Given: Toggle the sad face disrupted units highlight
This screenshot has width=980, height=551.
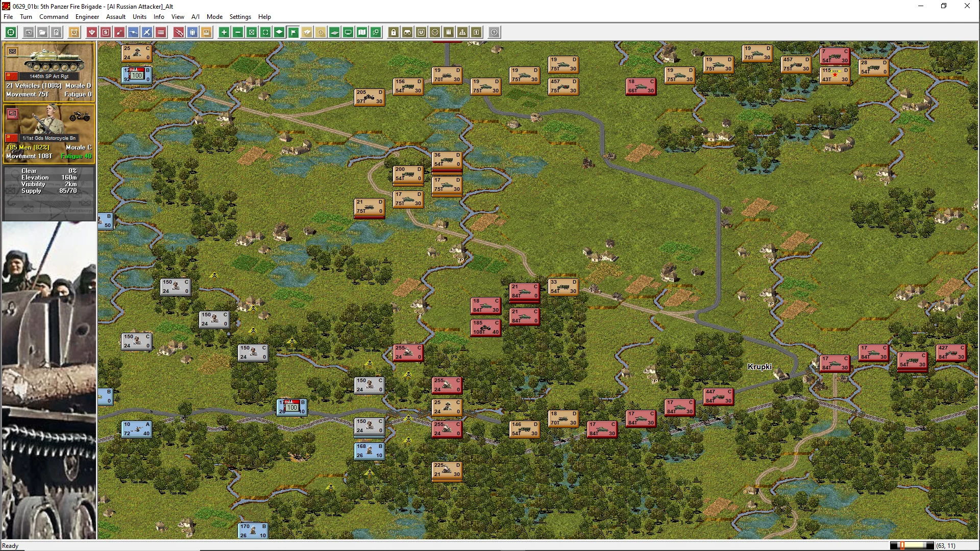Looking at the screenshot, I should click(435, 32).
